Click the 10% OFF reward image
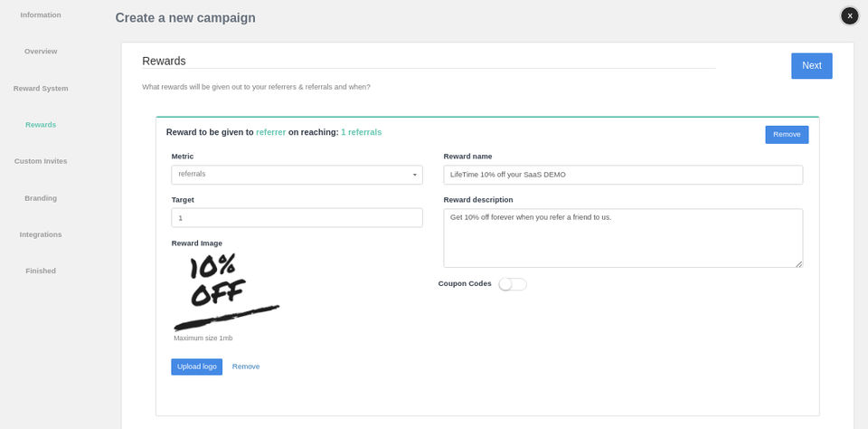Image resolution: width=868 pixels, height=429 pixels. point(225,291)
